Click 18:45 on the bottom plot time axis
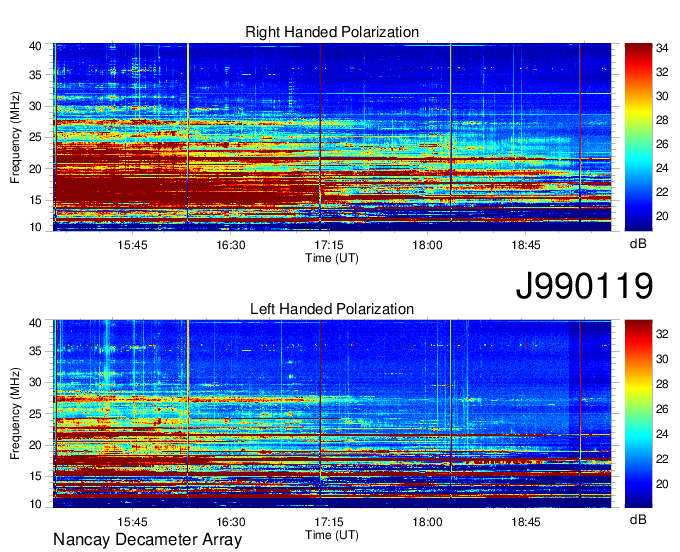680x552 pixels. pos(526,522)
